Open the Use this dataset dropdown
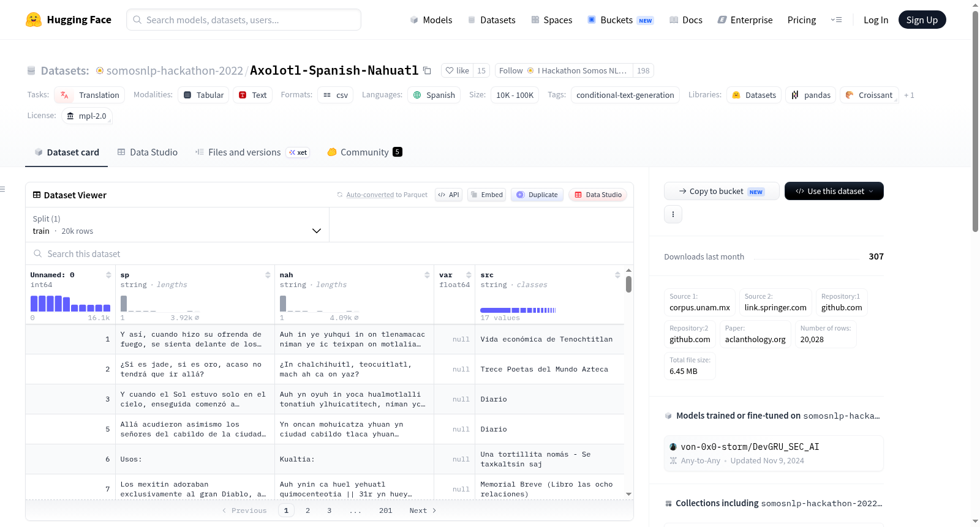The width and height of the screenshot is (980, 527). coord(834,191)
